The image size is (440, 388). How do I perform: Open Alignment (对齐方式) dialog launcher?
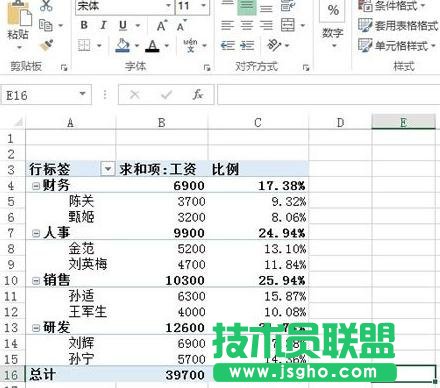[x=306, y=68]
